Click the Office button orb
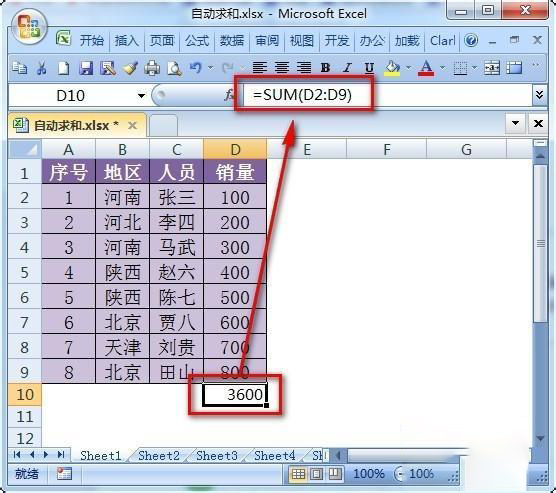This screenshot has height=493, width=556. click(29, 27)
